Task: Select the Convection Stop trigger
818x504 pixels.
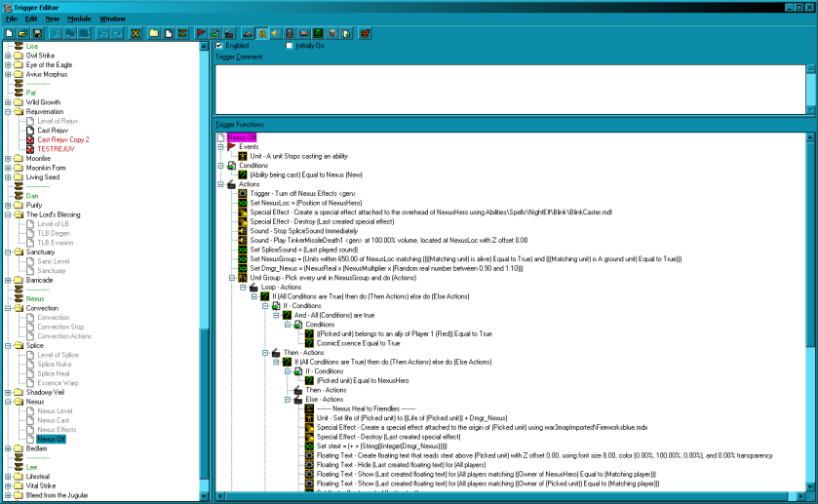Action: coord(60,328)
